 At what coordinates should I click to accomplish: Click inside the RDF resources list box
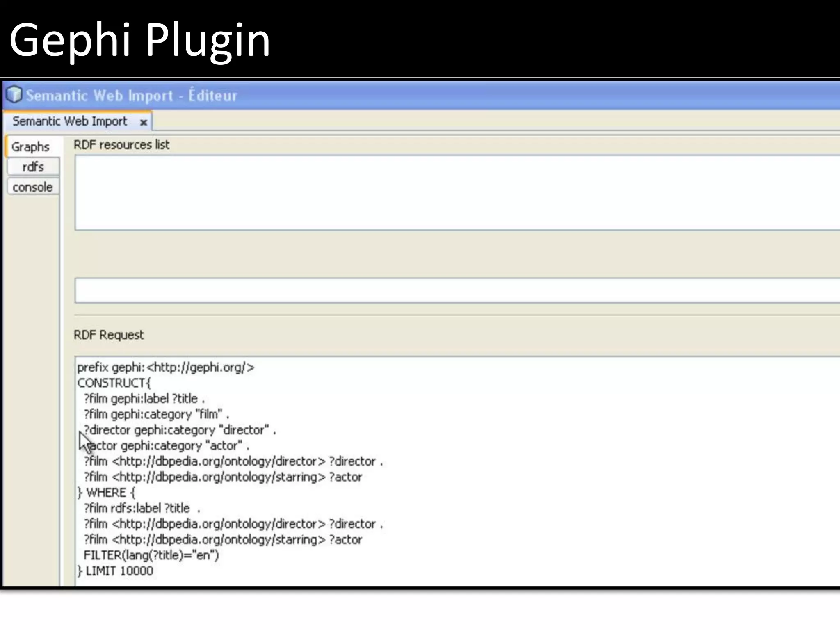[451, 193]
